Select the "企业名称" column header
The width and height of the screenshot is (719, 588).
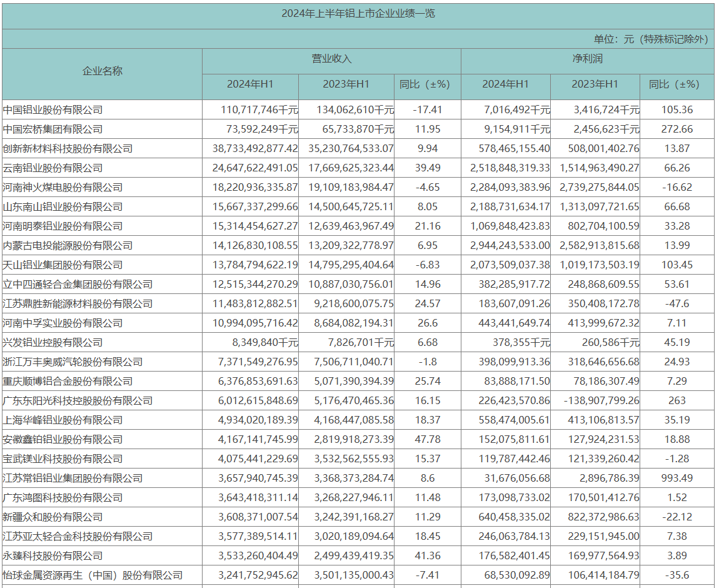click(x=103, y=71)
